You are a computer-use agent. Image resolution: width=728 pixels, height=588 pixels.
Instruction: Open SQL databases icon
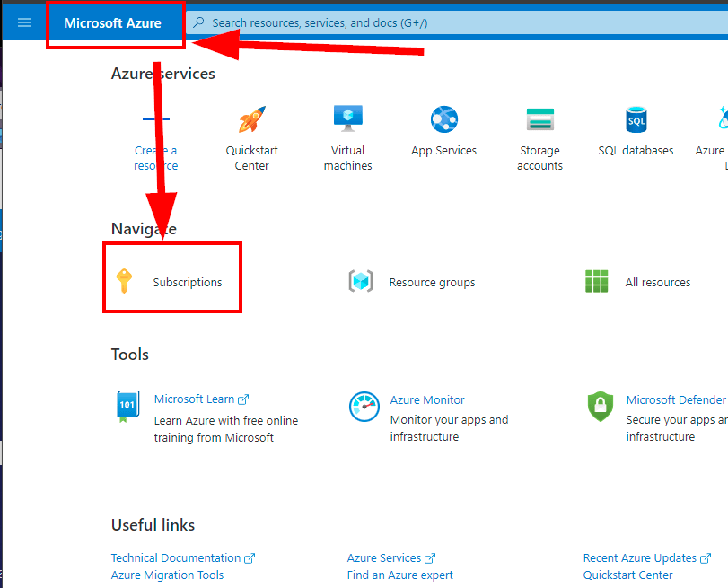636,119
